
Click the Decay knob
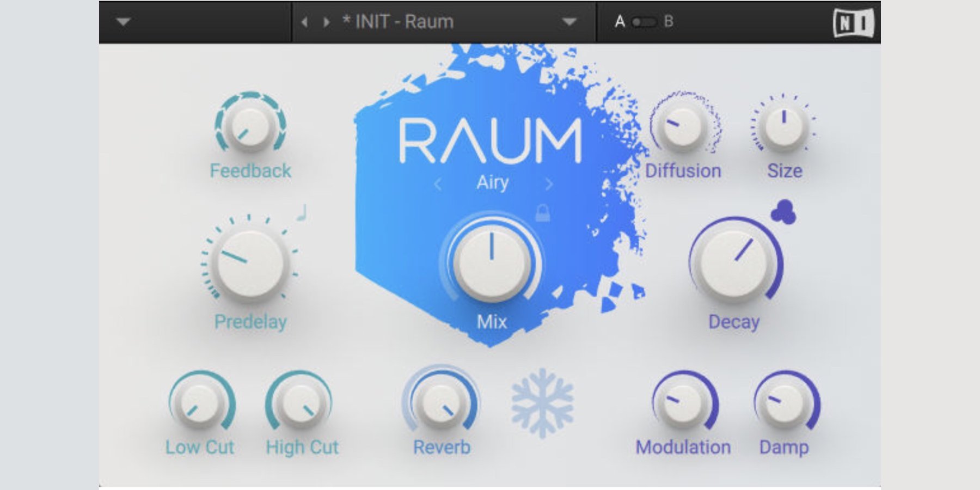[x=734, y=263]
